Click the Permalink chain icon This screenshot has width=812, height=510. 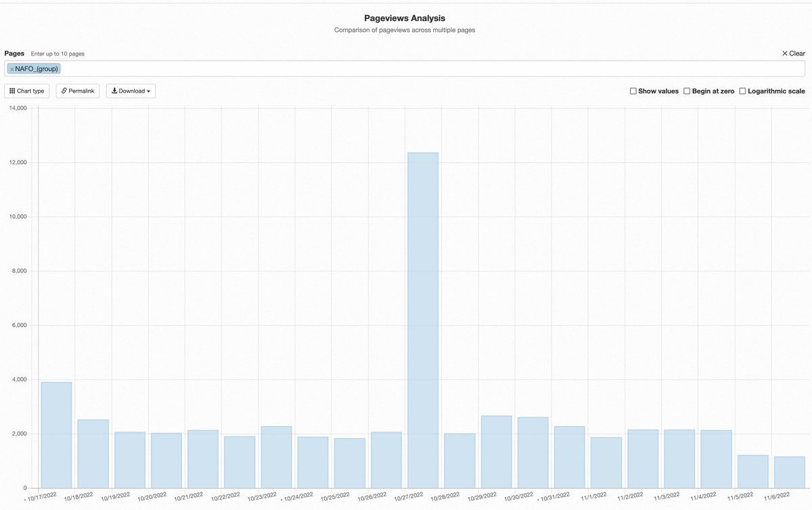point(64,91)
